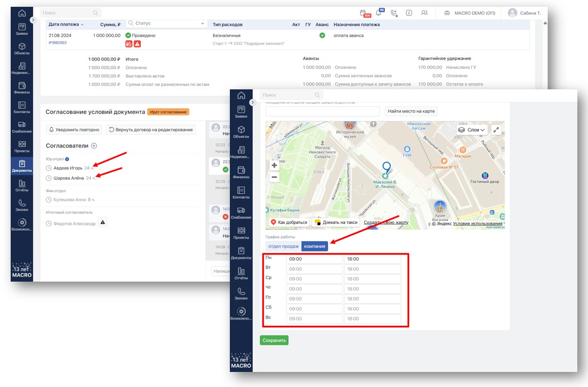Click the info icon in top bar
This screenshot has width=588, height=387.
pyautogui.click(x=409, y=13)
